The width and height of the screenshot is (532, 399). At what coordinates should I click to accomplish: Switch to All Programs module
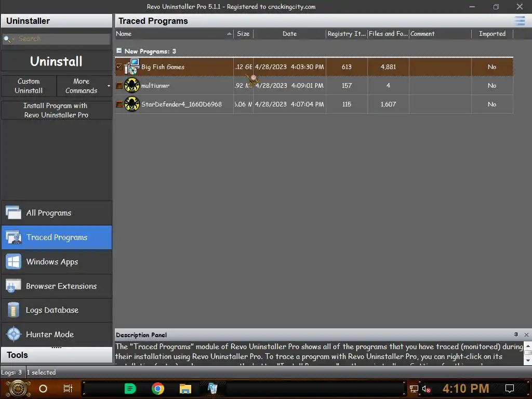click(57, 212)
